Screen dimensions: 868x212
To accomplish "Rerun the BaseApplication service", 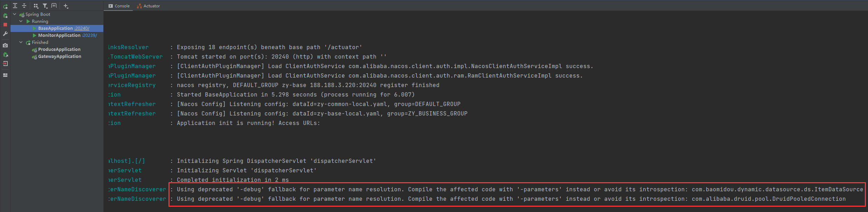I will pyautogui.click(x=5, y=6).
